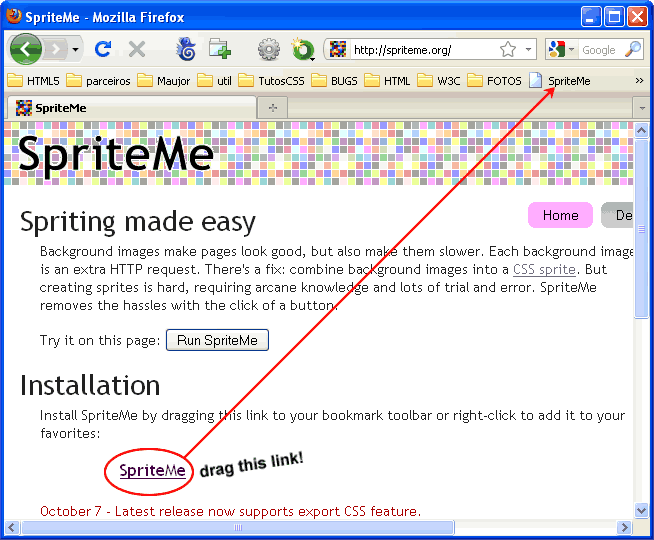Click the search magnifier icon

coord(632,49)
